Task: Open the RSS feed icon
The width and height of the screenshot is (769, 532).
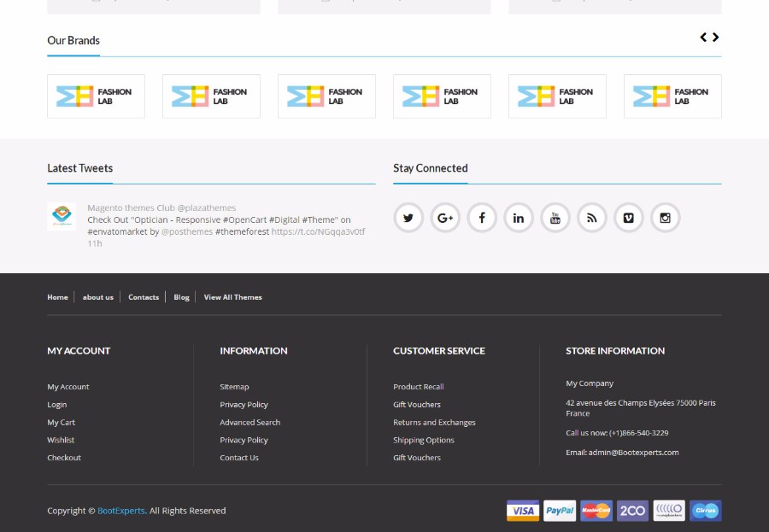Action: coord(592,218)
